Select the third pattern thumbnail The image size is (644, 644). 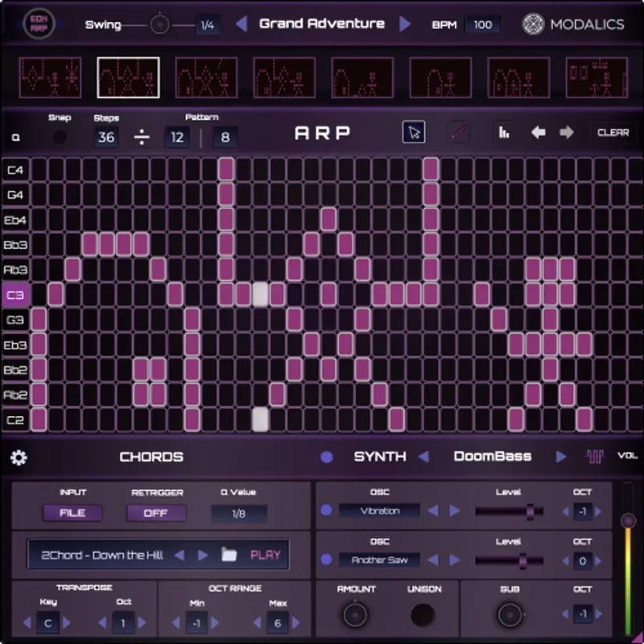[206, 77]
